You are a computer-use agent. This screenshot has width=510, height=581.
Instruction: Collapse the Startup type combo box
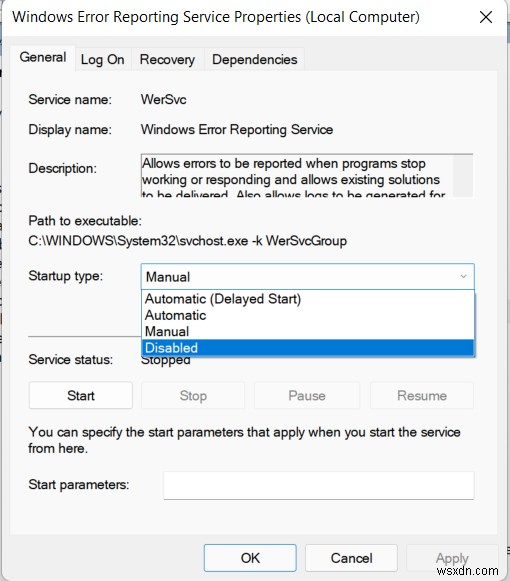[308, 276]
